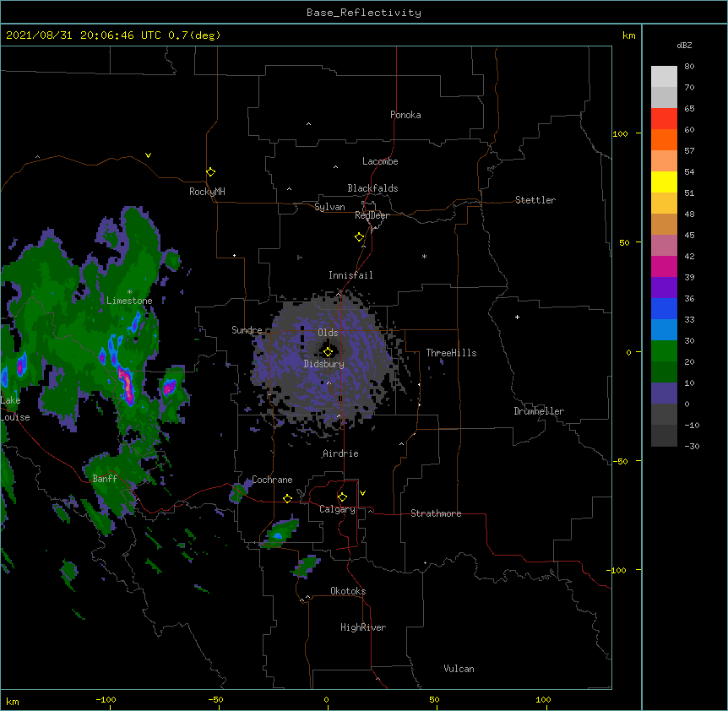Click the RedDeer city label
The width and height of the screenshot is (728, 711).
coord(372,215)
